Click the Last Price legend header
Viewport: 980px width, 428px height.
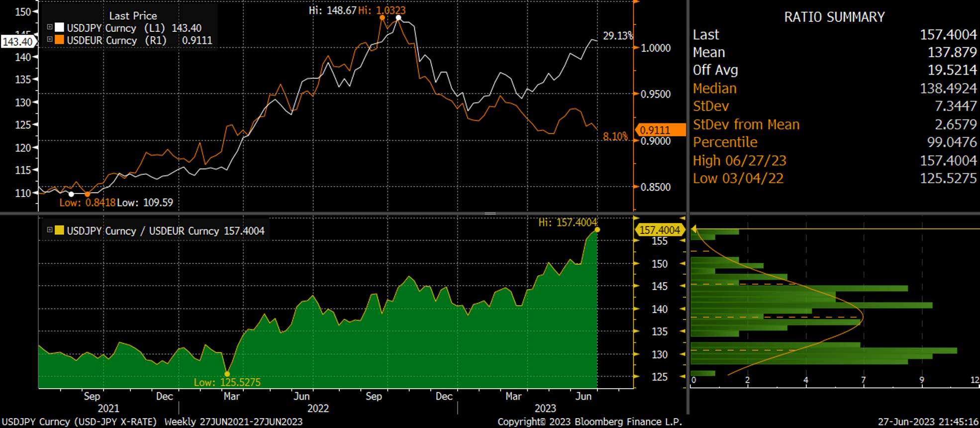pos(133,15)
